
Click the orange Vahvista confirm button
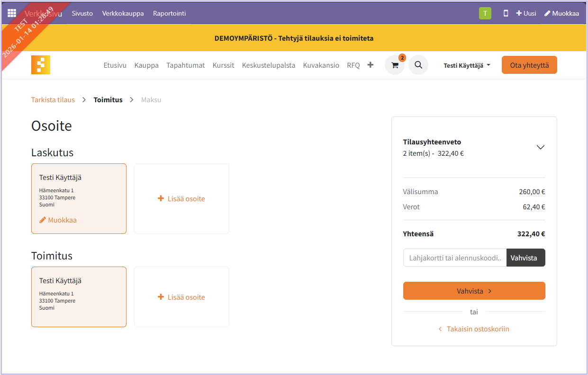coord(474,291)
